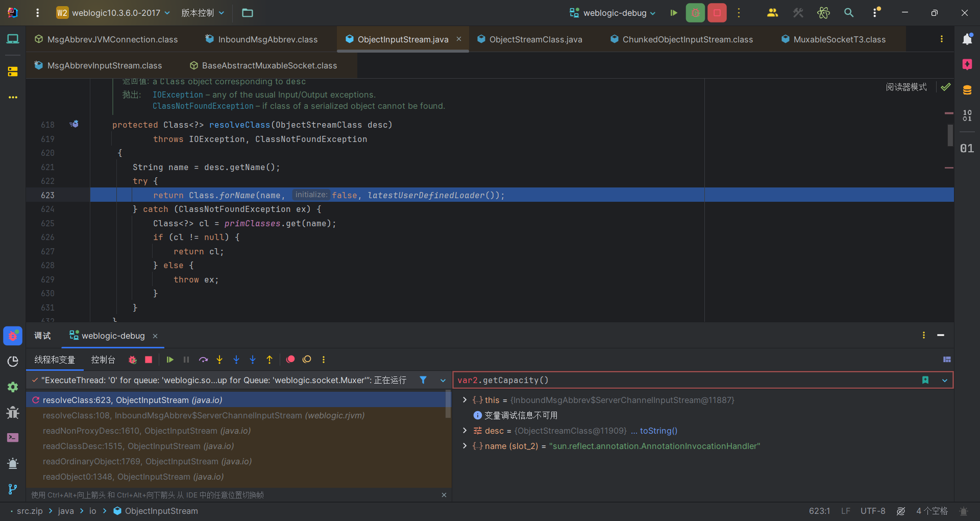Dismiss the frame switching hint bar
The width and height of the screenshot is (980, 521).
pyautogui.click(x=444, y=495)
